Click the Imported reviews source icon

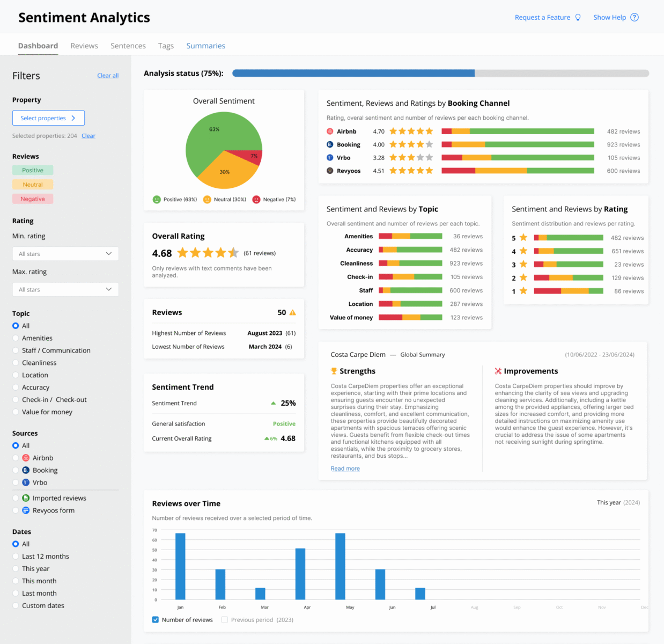point(26,498)
